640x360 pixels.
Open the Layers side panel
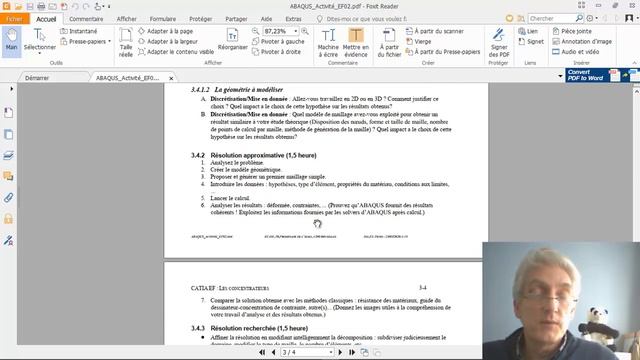tap(8, 155)
